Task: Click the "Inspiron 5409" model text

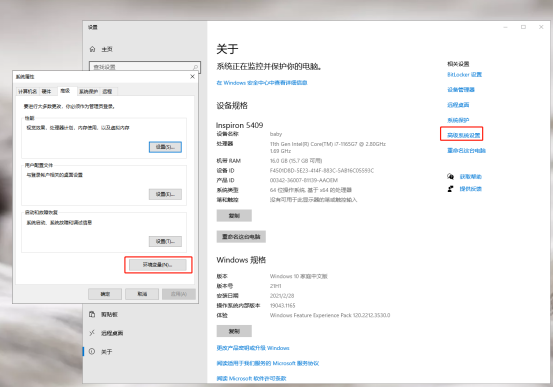Action: (240, 125)
